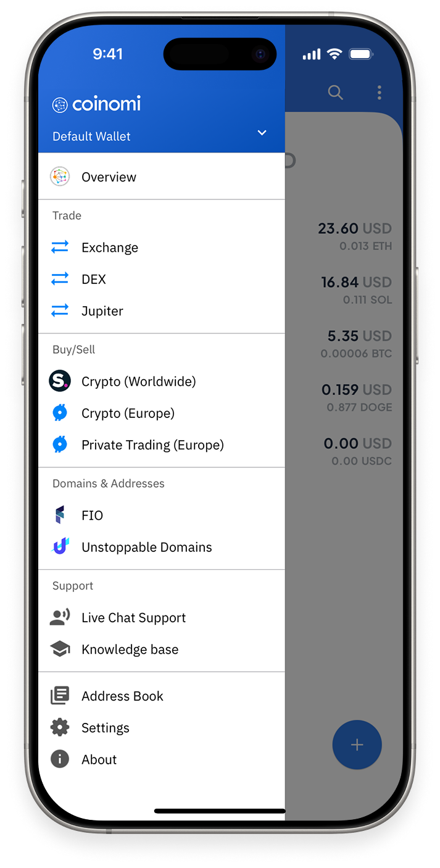Select the Crypto (Europe) buy icon
Image resolution: width=440 pixels, height=868 pixels.
[59, 412]
